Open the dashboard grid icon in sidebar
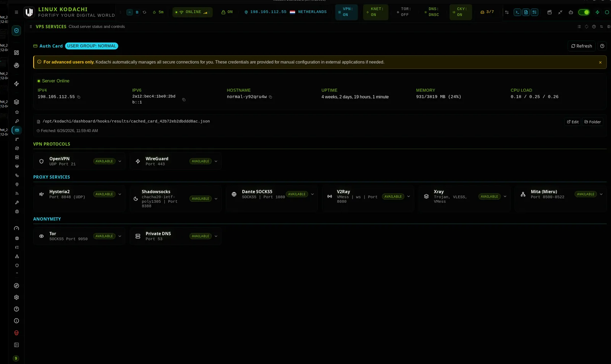 [x=16, y=53]
